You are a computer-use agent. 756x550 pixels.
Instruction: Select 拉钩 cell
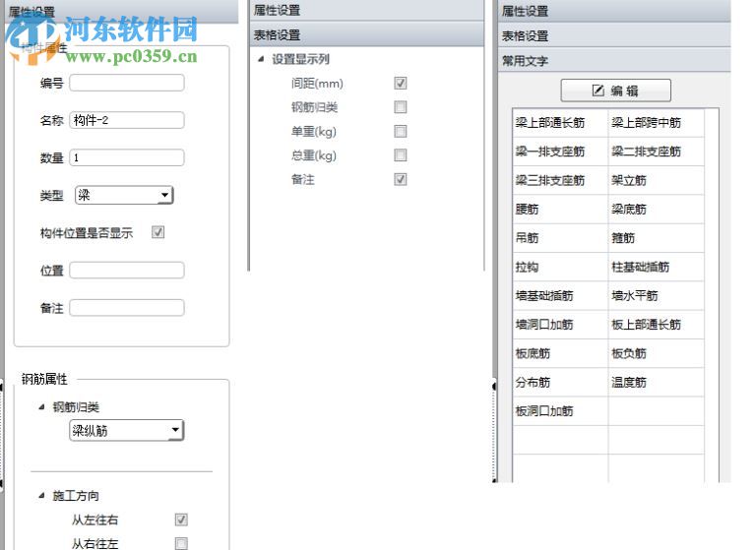coord(560,267)
